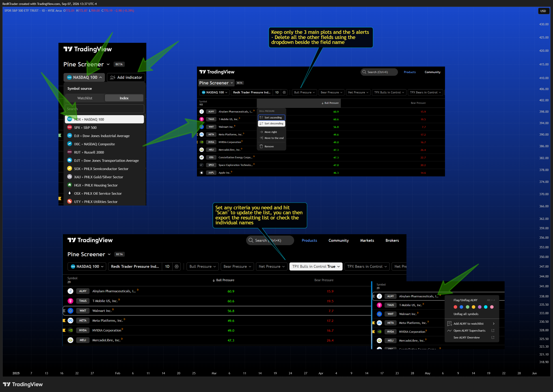This screenshot has height=392, width=553.
Task: Click Unflag all symbols
Action: tap(466, 314)
